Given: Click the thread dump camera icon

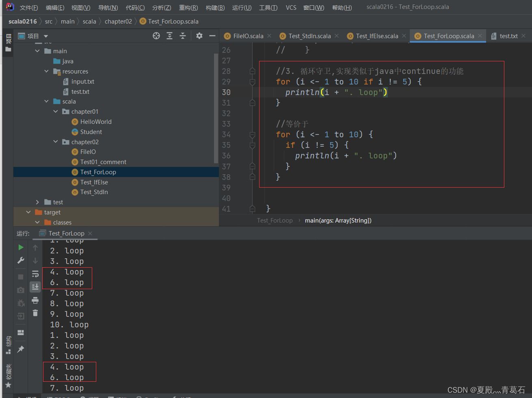Looking at the screenshot, I should 21,290.
